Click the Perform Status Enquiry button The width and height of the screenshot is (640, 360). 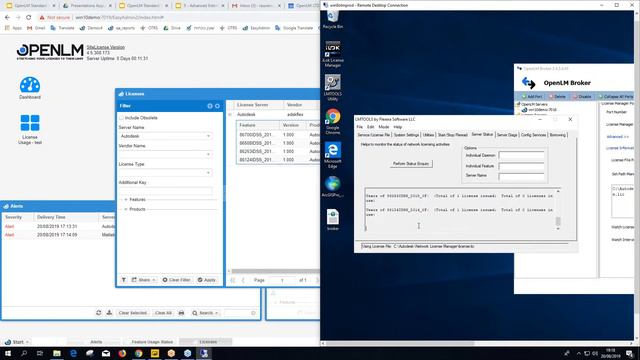pyautogui.click(x=411, y=164)
